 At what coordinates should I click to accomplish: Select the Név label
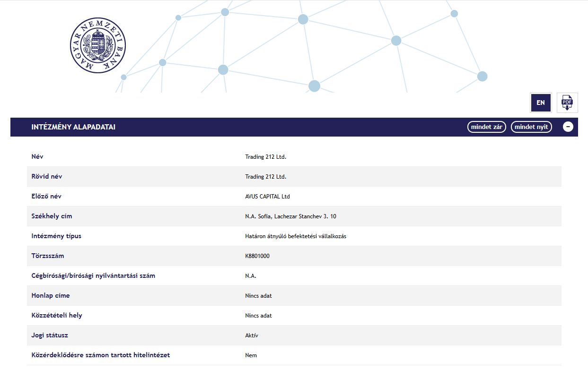point(37,156)
